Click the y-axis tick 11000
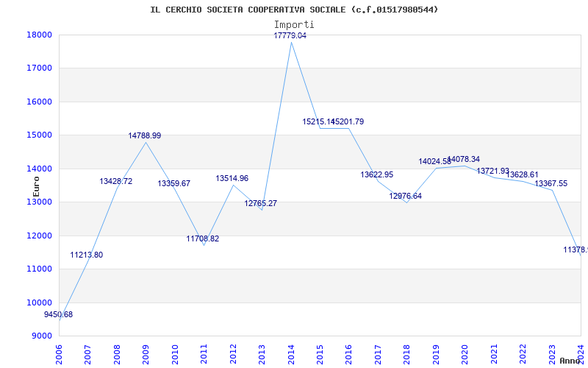 (39, 269)
